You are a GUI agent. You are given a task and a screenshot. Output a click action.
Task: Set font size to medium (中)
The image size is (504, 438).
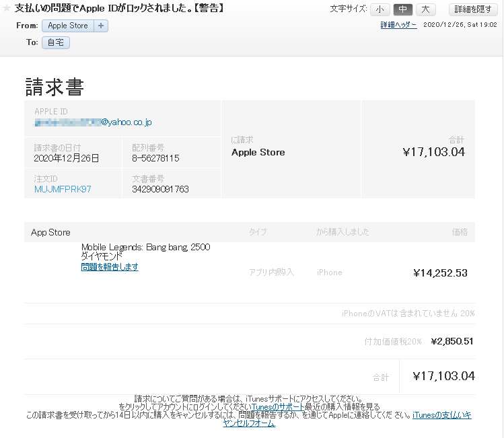pyautogui.click(x=402, y=9)
